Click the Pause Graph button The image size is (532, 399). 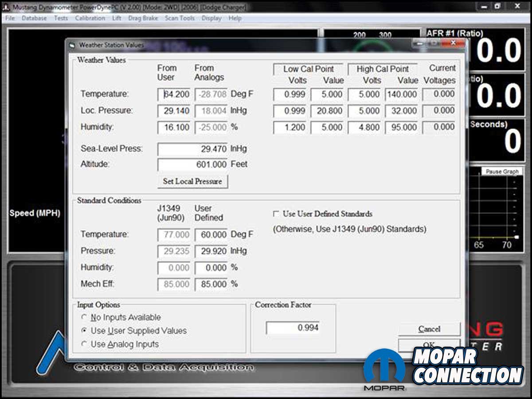501,172
